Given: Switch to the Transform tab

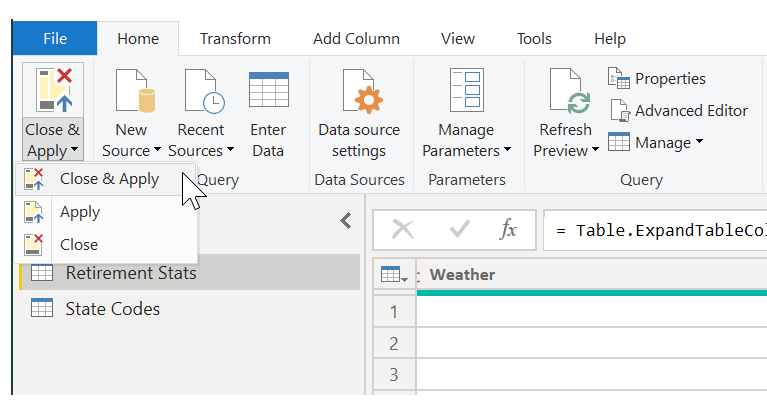Looking at the screenshot, I should (235, 39).
